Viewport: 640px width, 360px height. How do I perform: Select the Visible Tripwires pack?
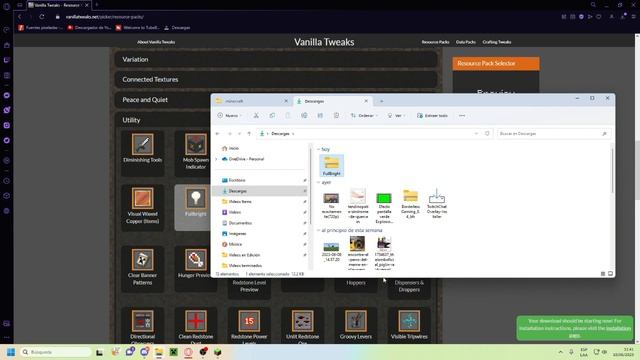pos(409,325)
